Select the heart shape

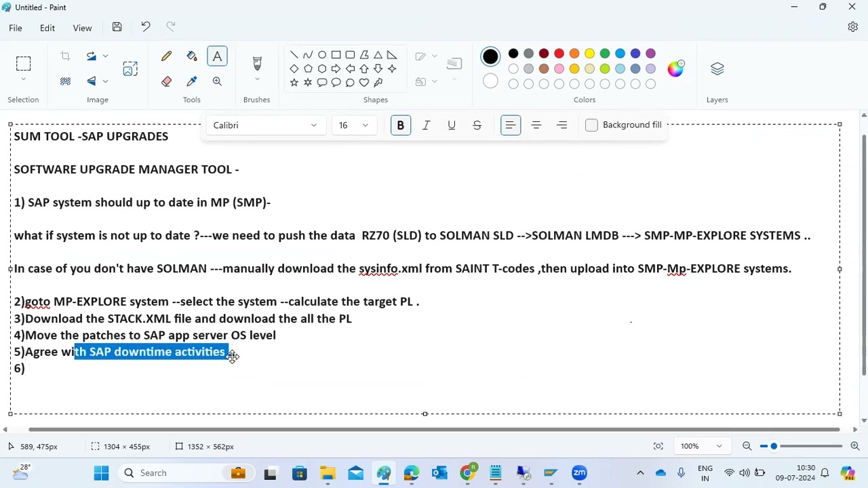pos(364,83)
